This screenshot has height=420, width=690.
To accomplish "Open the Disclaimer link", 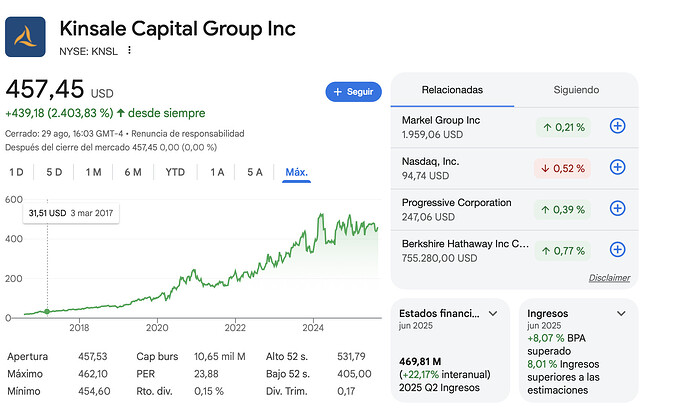I will [609, 278].
